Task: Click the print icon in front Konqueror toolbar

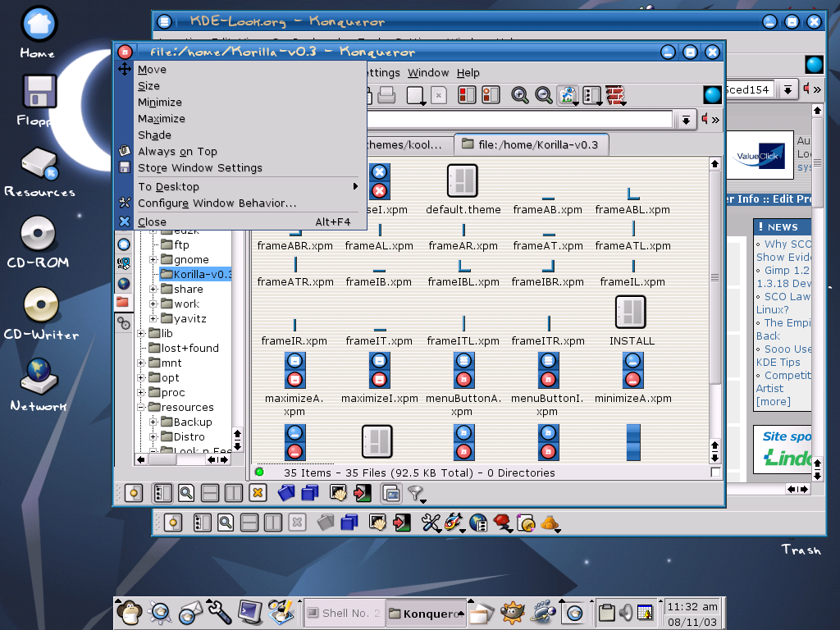Action: (x=386, y=95)
